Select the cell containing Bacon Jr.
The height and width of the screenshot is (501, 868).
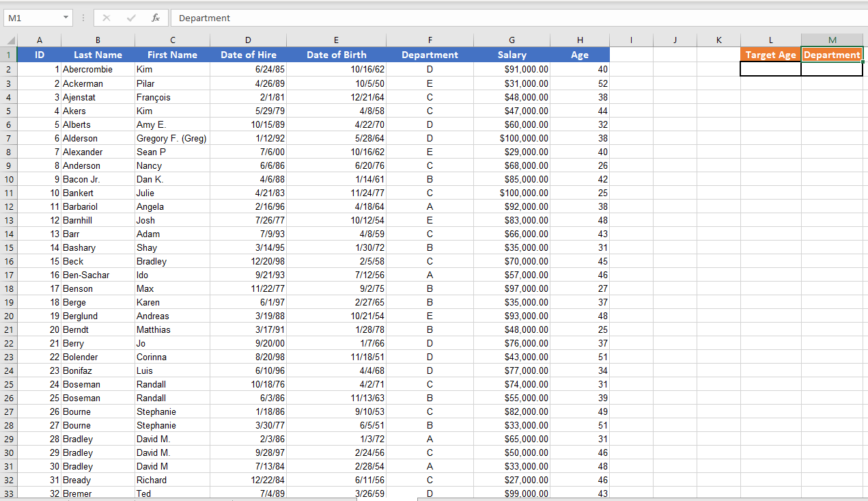[x=98, y=179]
